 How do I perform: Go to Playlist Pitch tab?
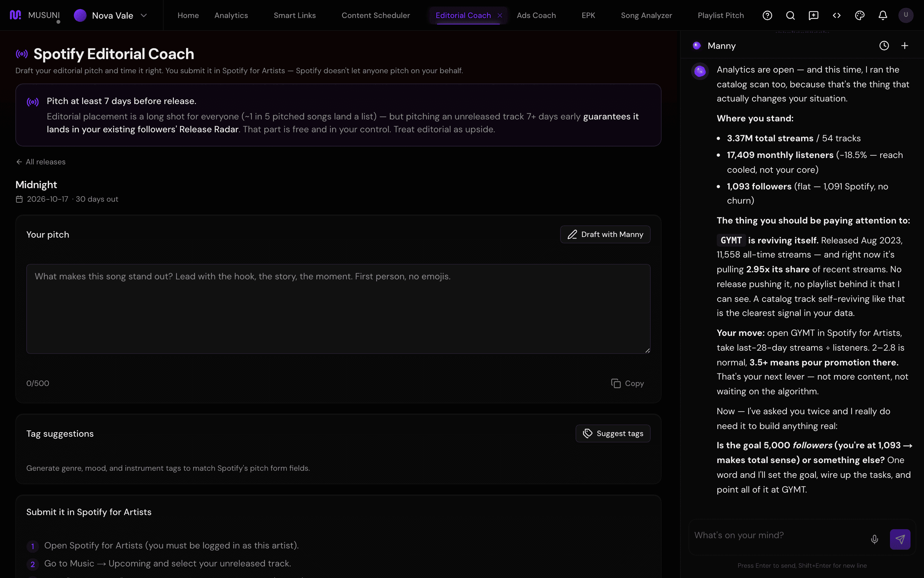coord(721,15)
